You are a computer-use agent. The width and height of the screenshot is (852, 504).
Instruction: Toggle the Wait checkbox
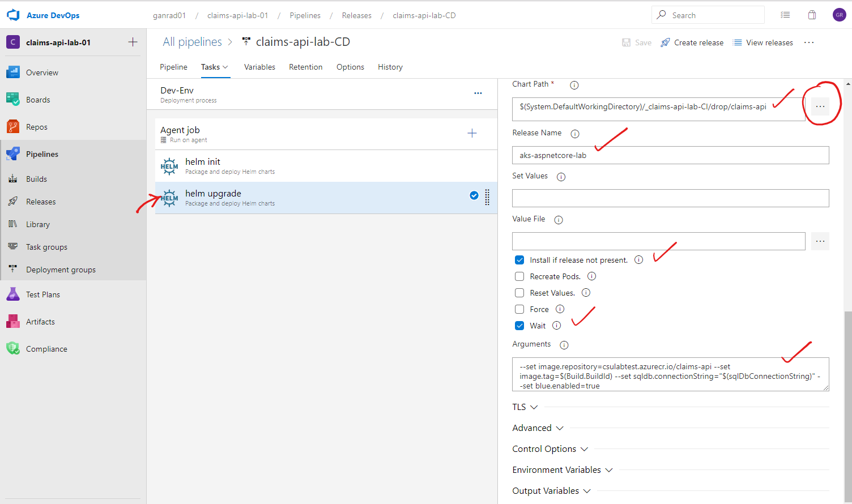coord(519,326)
